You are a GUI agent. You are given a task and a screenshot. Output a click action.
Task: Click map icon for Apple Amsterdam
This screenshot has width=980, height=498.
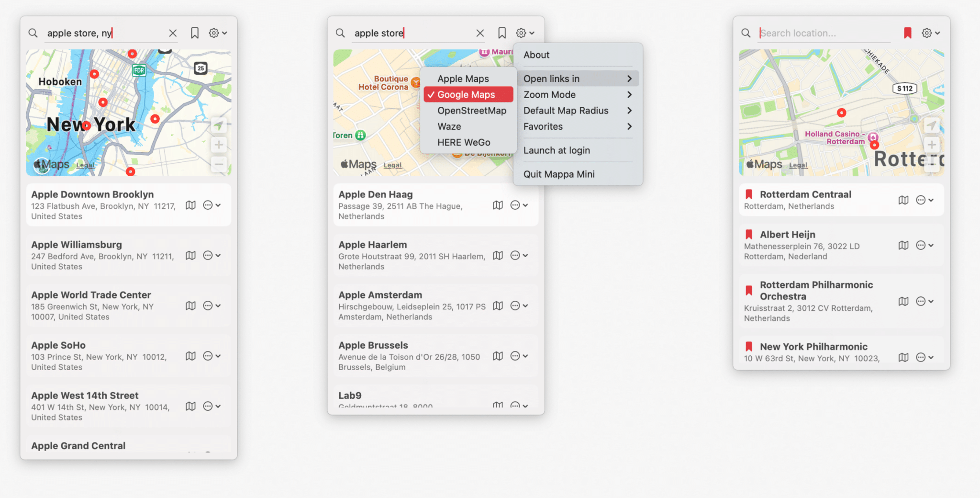[498, 306]
